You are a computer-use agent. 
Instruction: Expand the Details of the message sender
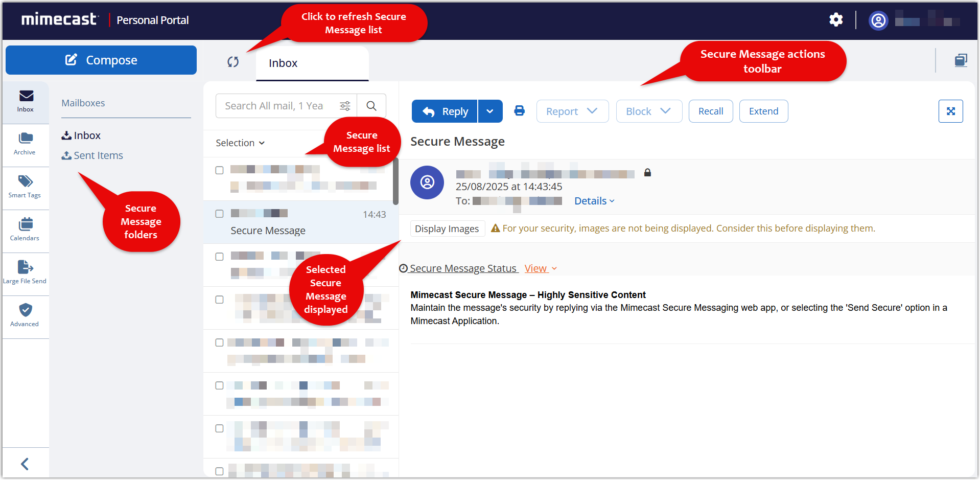click(594, 200)
